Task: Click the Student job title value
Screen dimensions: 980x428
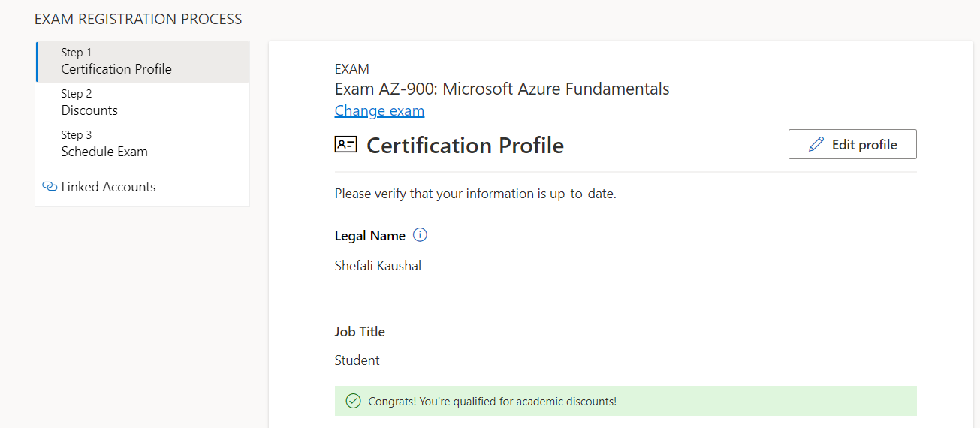Action: coord(357,360)
